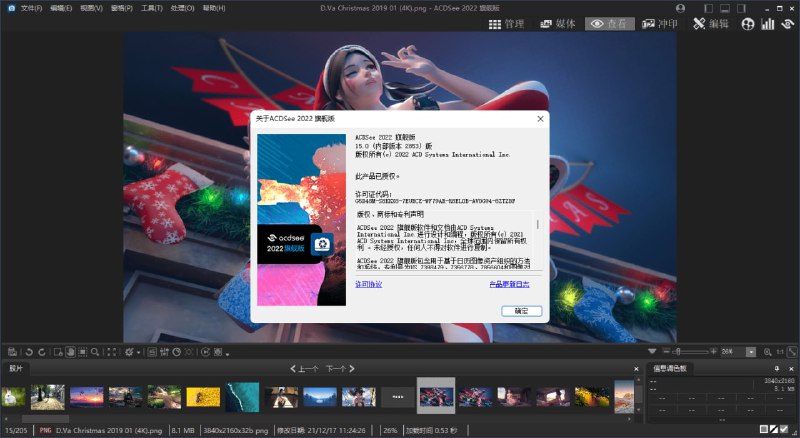Select the teal coastline thumbnail
800x438 pixels.
pos(242,397)
